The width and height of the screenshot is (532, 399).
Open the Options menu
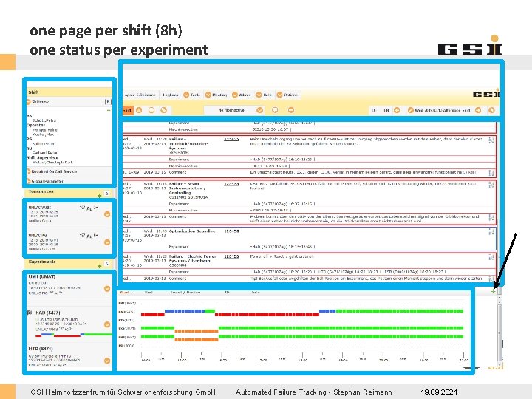point(287,95)
